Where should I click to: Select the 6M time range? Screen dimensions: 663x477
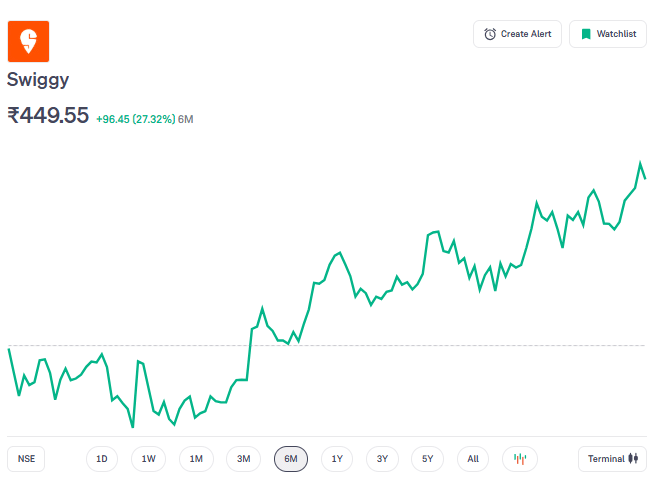[291, 459]
